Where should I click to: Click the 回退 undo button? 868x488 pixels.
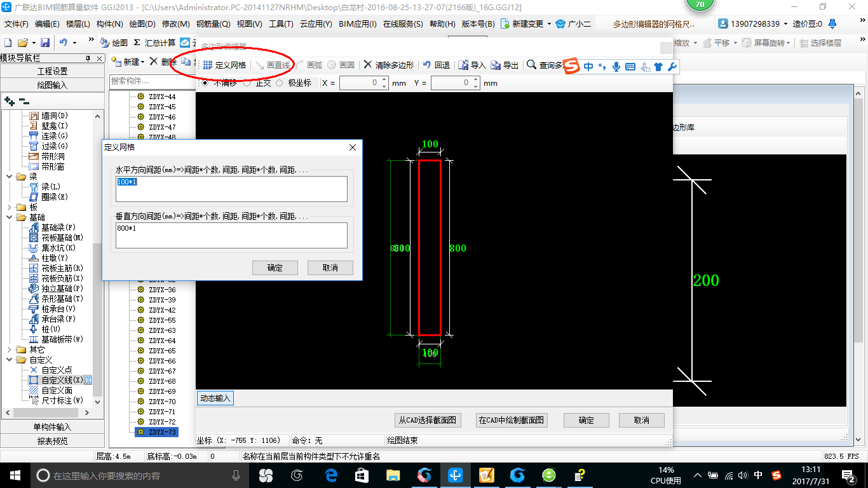pyautogui.click(x=437, y=65)
